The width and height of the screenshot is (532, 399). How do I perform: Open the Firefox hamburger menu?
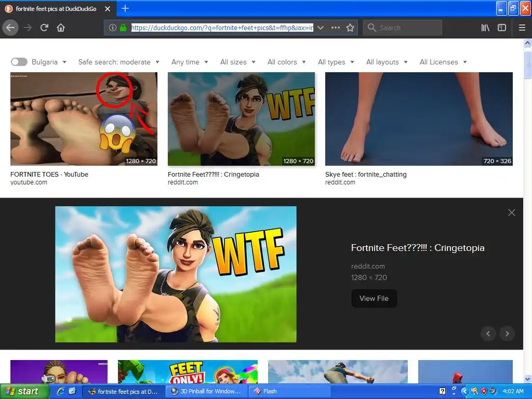[x=522, y=28]
